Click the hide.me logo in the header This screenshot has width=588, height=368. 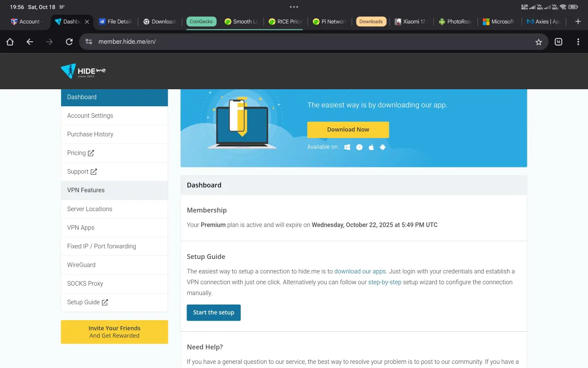(x=83, y=71)
